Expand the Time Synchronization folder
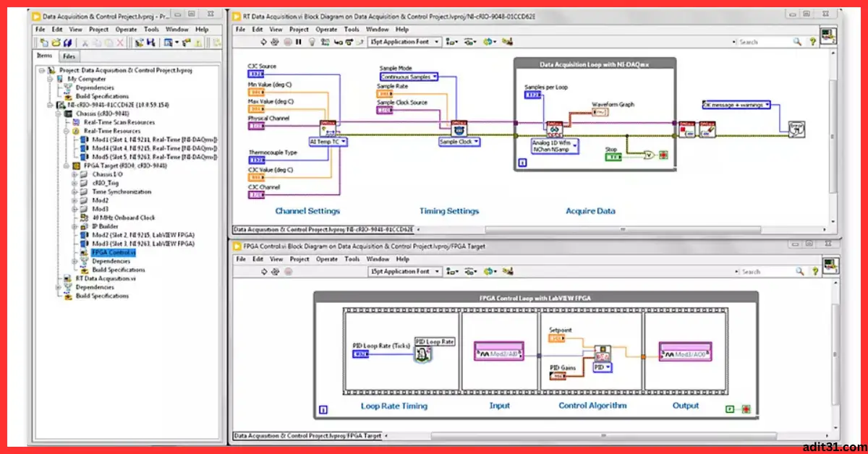This screenshot has width=868, height=454. pyautogui.click(x=75, y=192)
